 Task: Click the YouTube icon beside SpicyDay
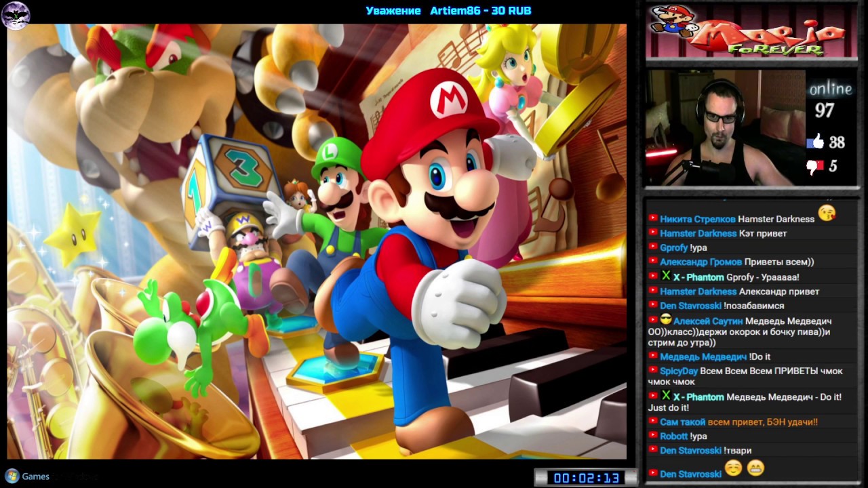pyautogui.click(x=653, y=371)
